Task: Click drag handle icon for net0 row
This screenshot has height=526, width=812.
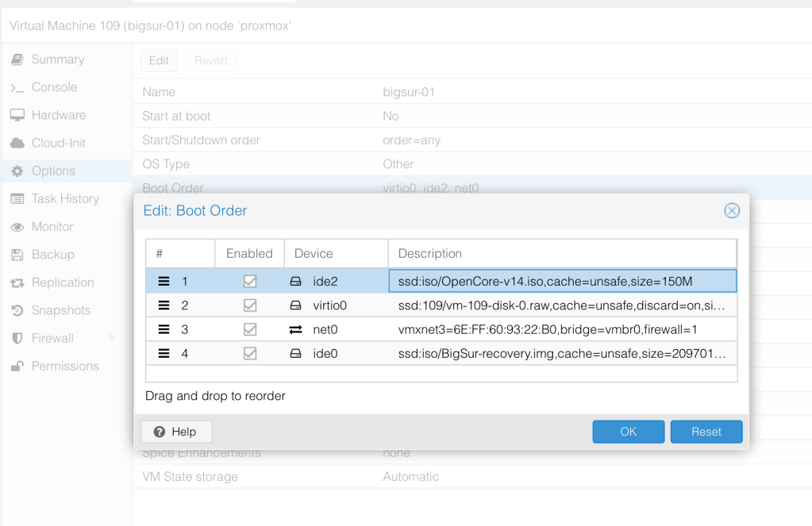Action: coord(164,329)
